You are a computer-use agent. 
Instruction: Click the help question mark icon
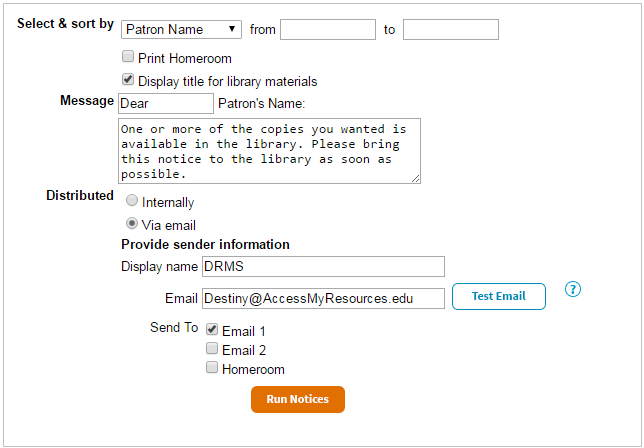tap(573, 290)
